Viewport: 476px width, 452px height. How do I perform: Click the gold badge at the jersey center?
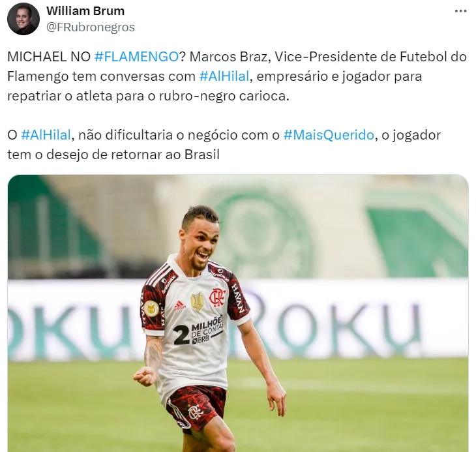198,302
